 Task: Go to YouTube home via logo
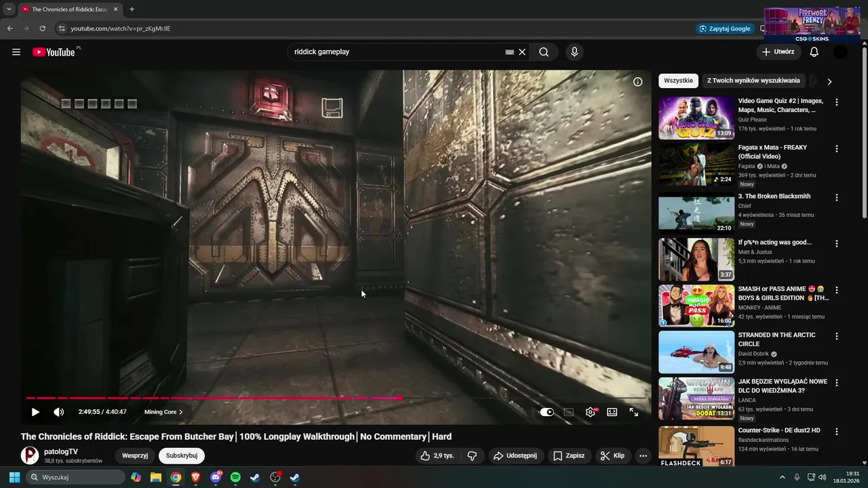54,52
